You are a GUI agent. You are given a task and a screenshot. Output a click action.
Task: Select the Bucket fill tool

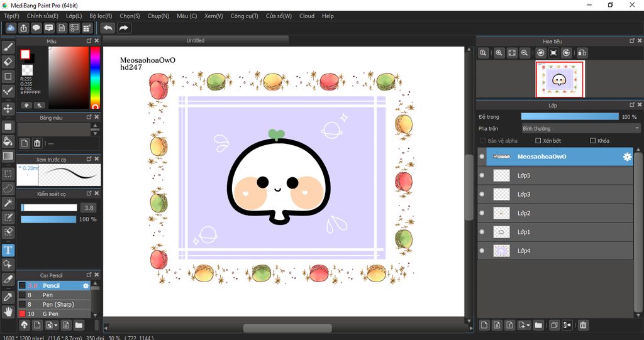[x=8, y=141]
